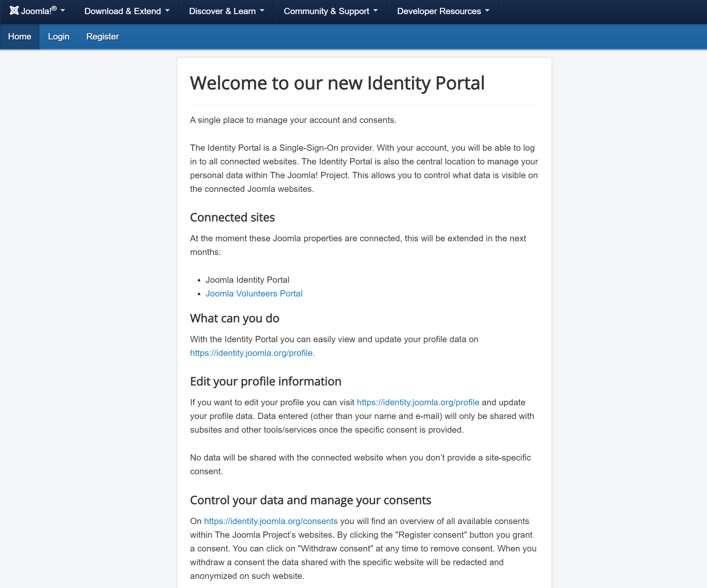The height and width of the screenshot is (588, 707).
Task: Visit the Joomla Volunteers Portal link
Action: 254,294
